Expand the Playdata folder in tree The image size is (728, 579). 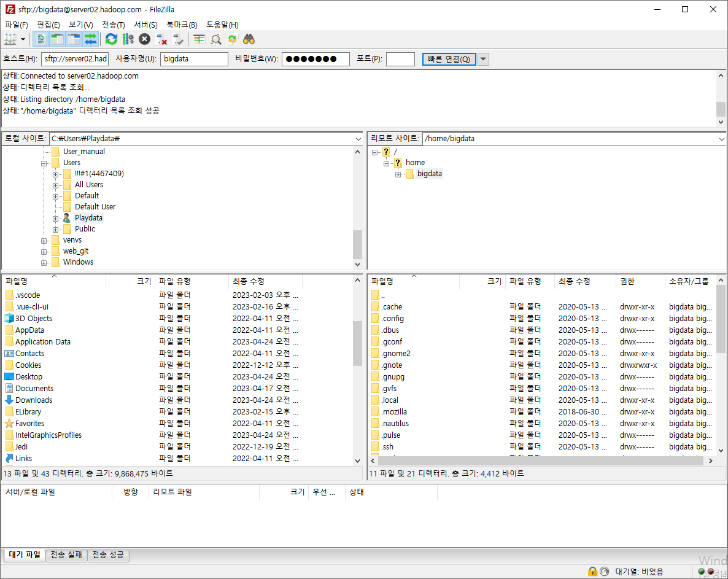click(x=55, y=219)
